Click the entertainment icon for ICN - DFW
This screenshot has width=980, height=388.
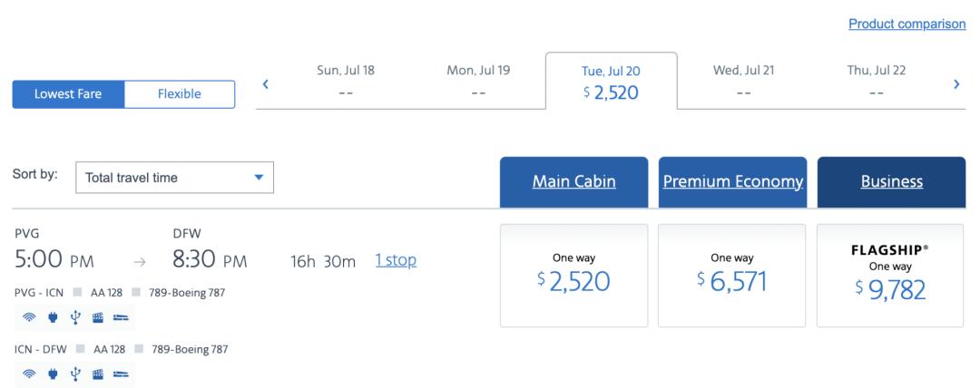(x=98, y=373)
